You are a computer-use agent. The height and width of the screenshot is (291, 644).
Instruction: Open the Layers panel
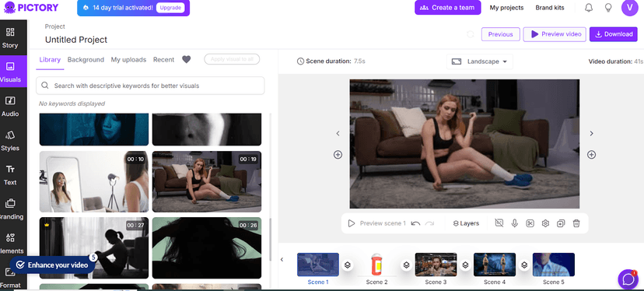coord(466,223)
